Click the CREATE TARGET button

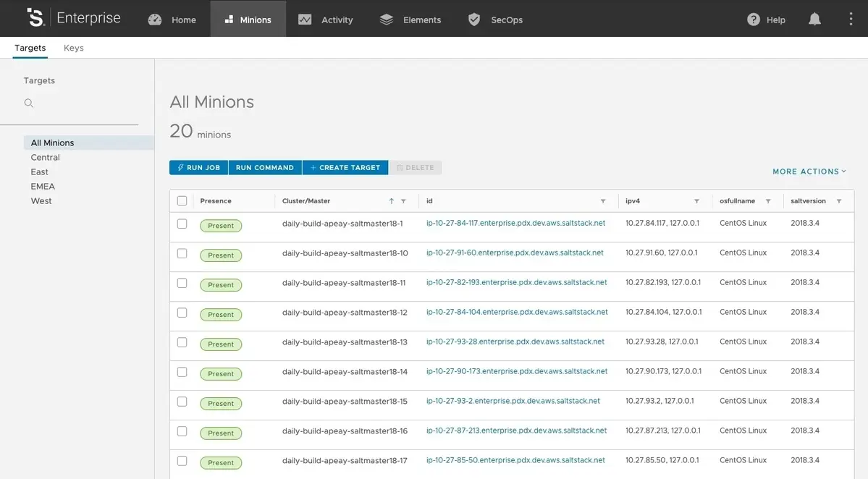[345, 168]
